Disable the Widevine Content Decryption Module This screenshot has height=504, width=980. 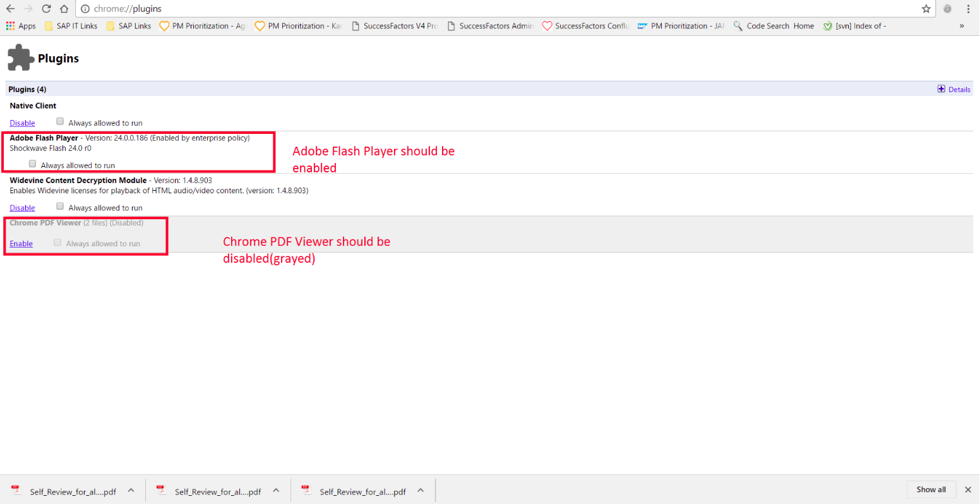(x=22, y=208)
